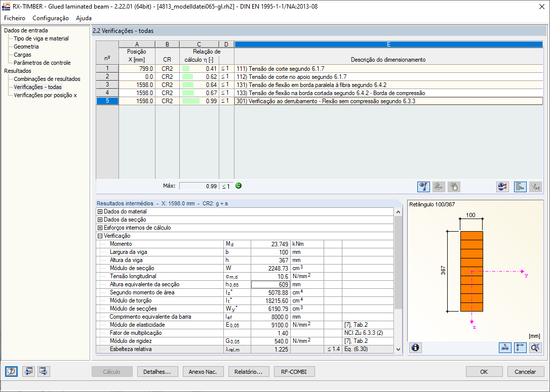This screenshot has width=550, height=392.
Task: Click the Dados de entrada tree root
Action: (26, 30)
